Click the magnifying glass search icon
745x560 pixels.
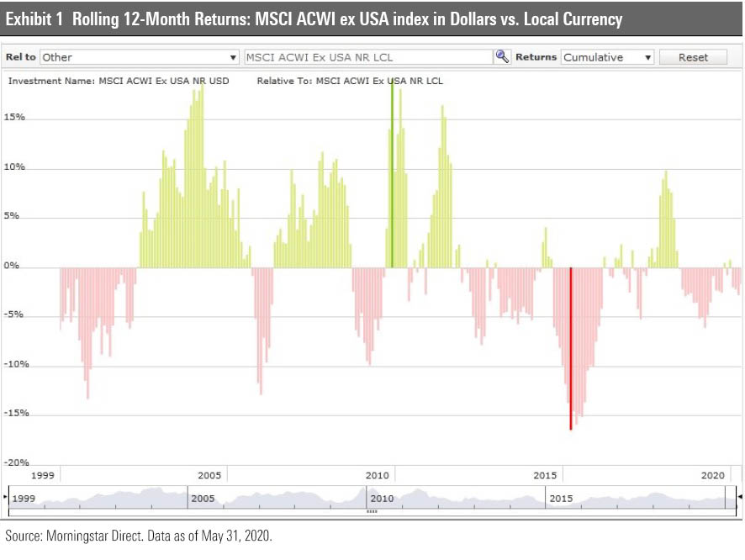point(502,57)
